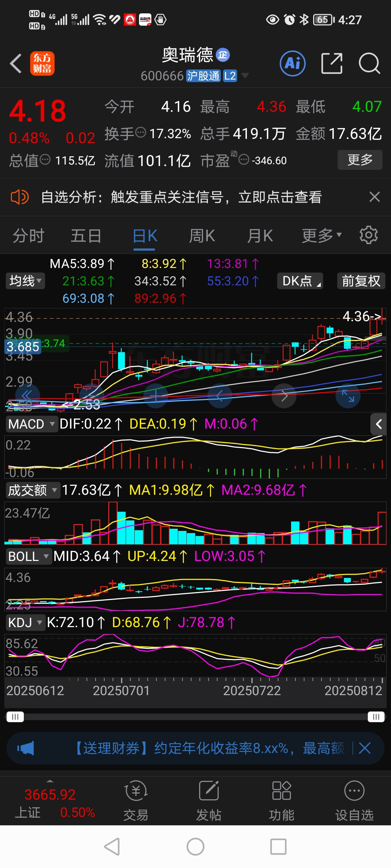391x868 pixels.
Task: Tap the share icon
Action: point(332,63)
